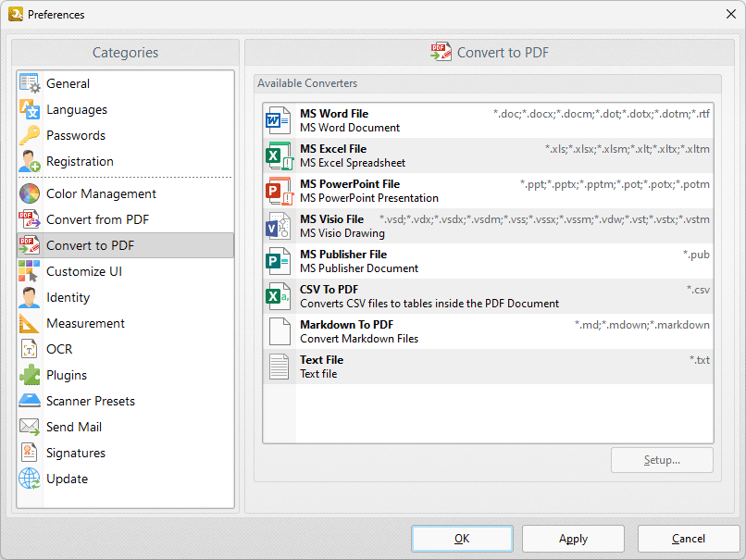This screenshot has width=746, height=560.
Task: Click the MS Visio file icon
Action: (279, 226)
